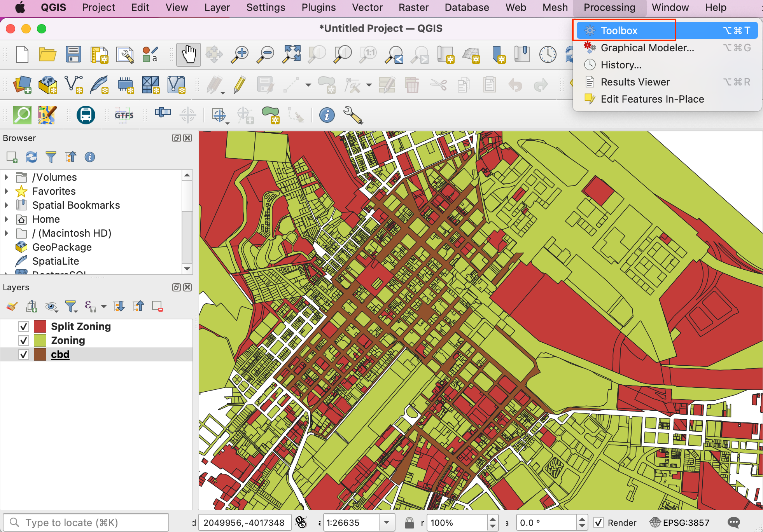Click the Save Project floppy icon

click(x=73, y=54)
